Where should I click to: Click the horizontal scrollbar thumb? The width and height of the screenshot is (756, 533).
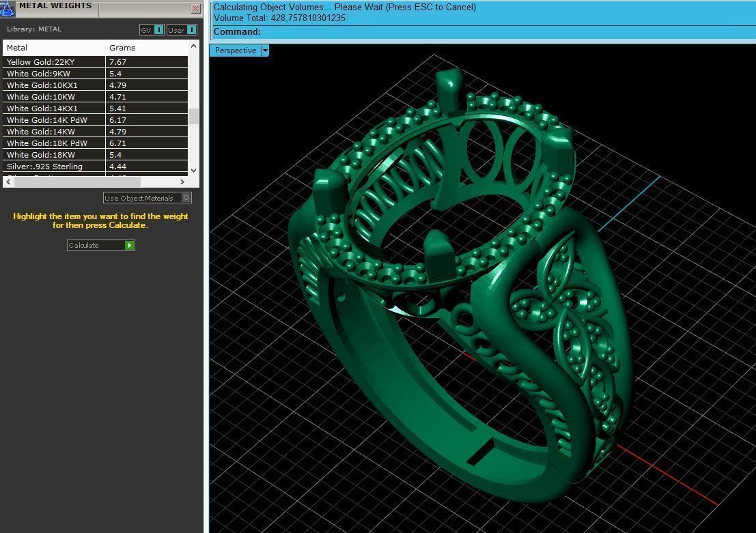click(77, 182)
